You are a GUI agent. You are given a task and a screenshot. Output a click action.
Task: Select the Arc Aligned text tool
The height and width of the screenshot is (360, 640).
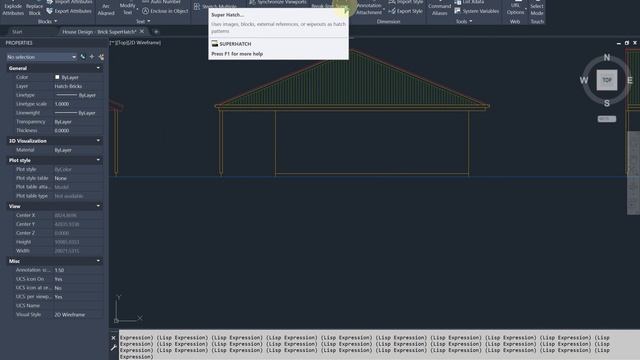click(106, 8)
